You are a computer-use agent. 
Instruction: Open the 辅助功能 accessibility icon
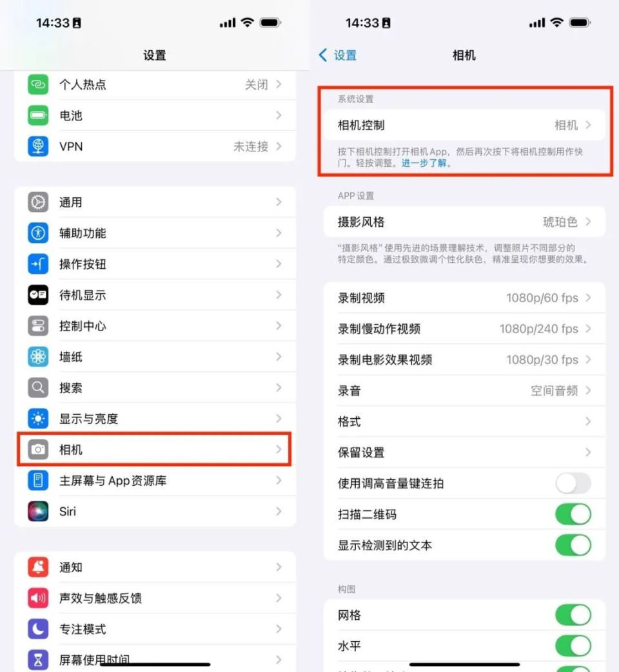[38, 233]
